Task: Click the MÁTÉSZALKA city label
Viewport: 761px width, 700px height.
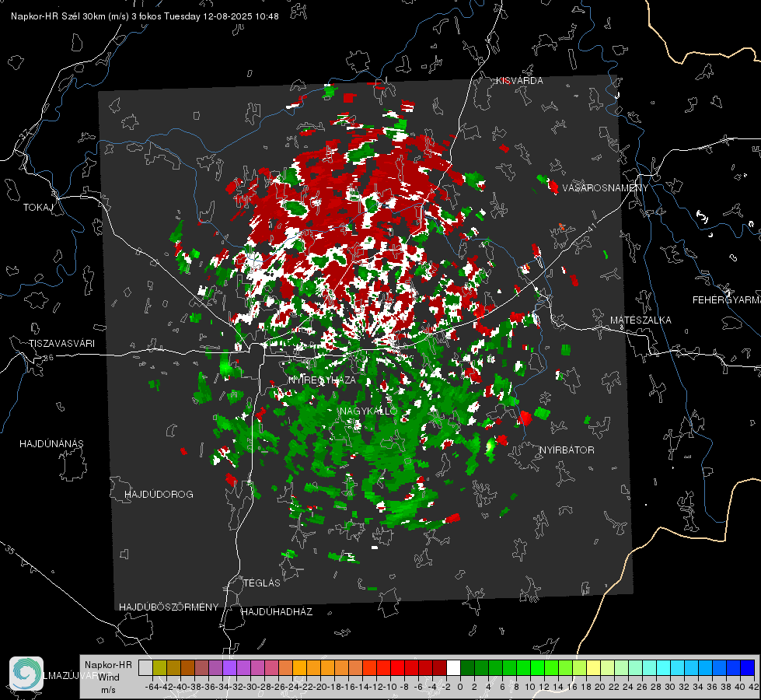Action: (641, 320)
